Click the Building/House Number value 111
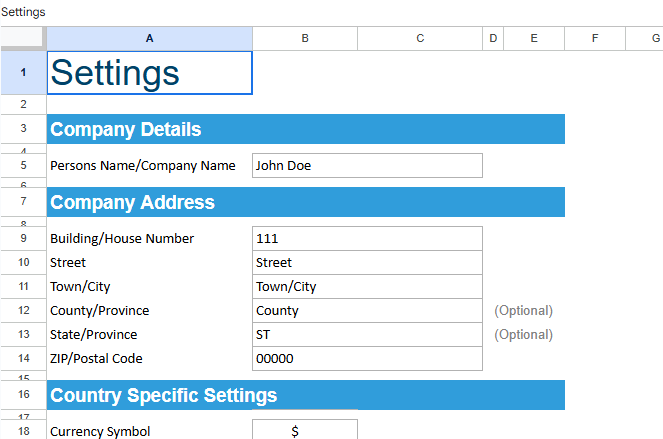 pos(367,239)
